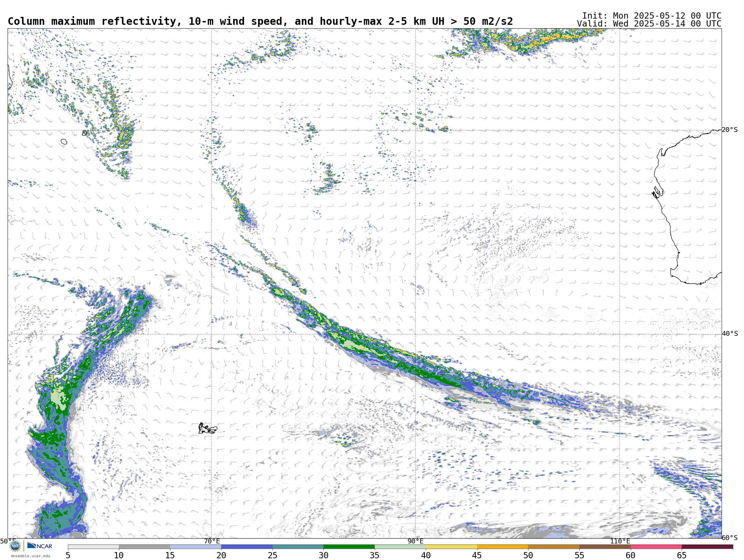Click the light gray 5–10 dBZ swatch

coord(93,547)
